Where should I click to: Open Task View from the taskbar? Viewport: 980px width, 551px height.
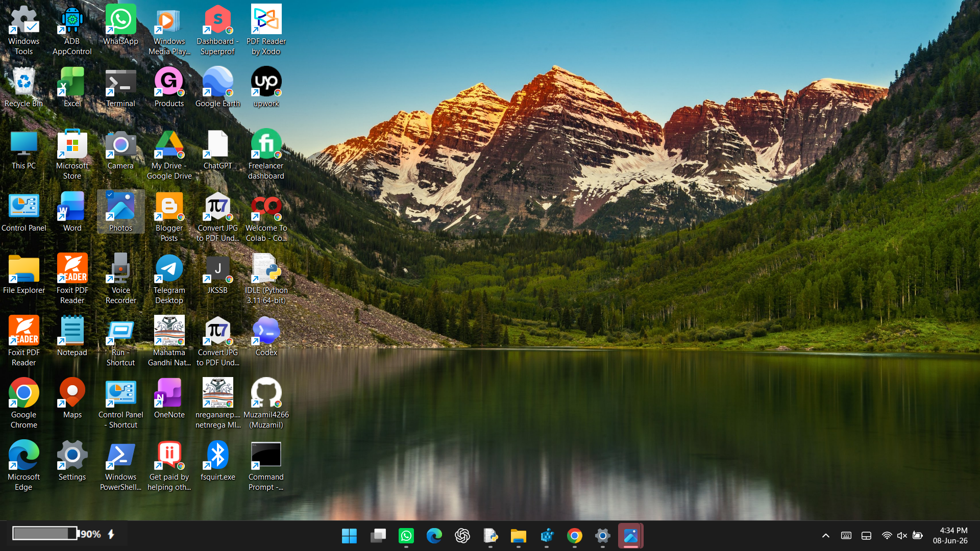[x=378, y=536]
